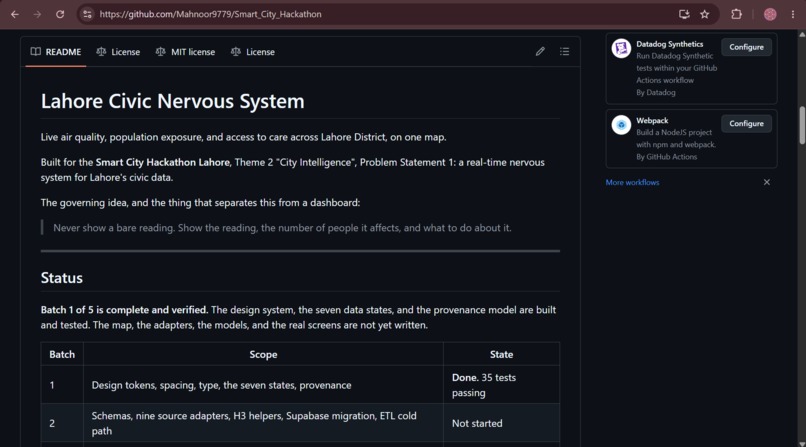Click the scrollbar down arrow
The height and width of the screenshot is (447, 806).
click(x=802, y=443)
